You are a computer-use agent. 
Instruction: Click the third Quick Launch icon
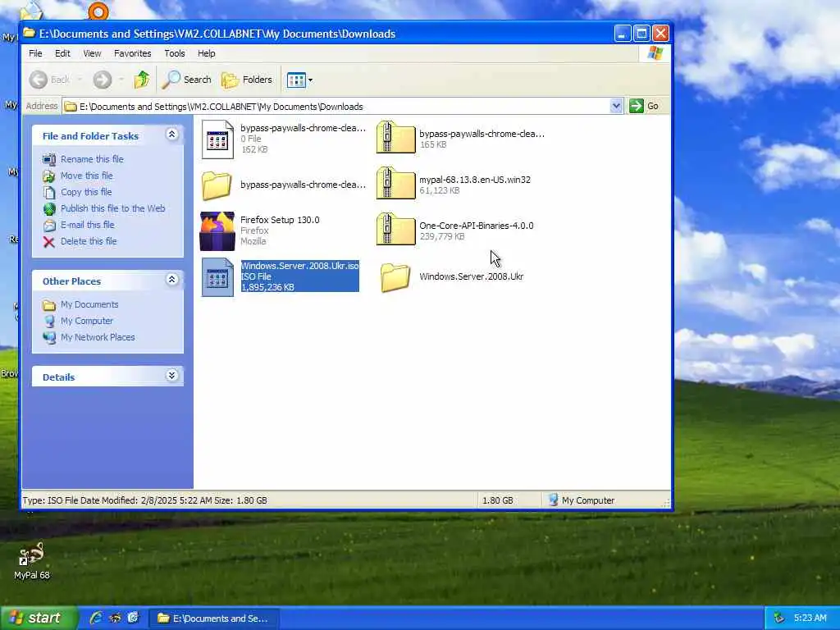tap(133, 618)
